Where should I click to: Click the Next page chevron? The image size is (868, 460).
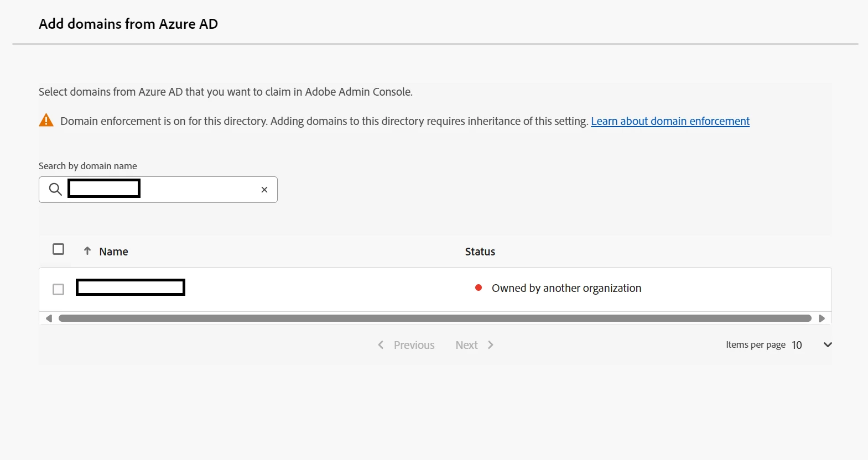click(x=490, y=345)
